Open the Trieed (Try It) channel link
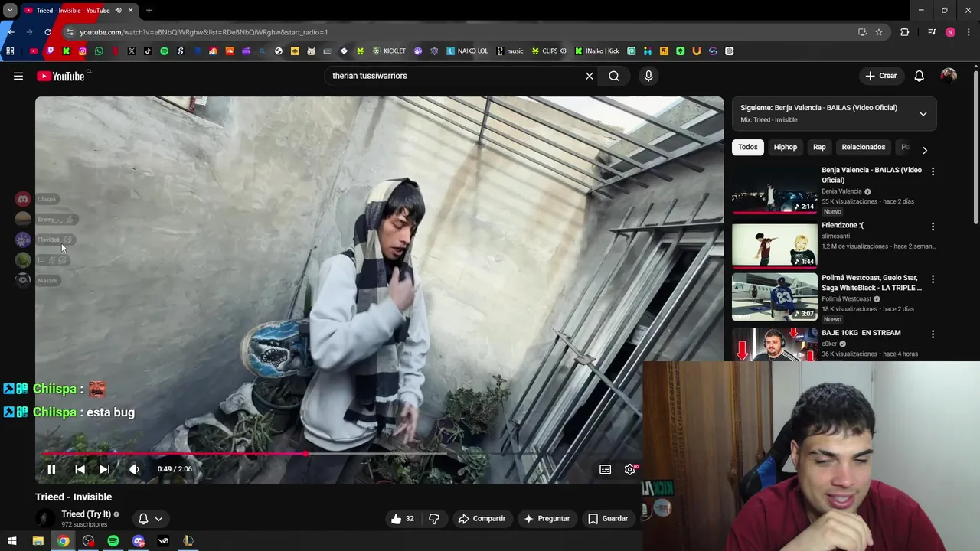 pyautogui.click(x=86, y=514)
